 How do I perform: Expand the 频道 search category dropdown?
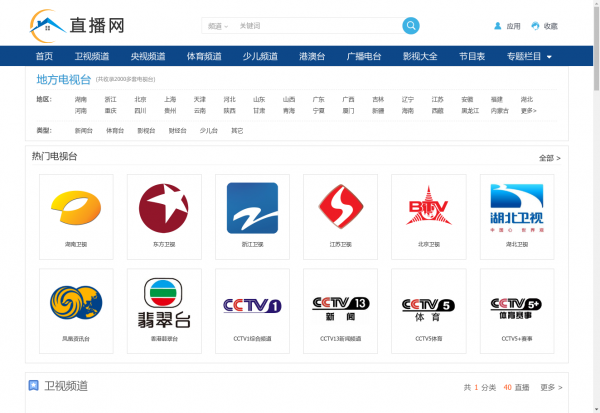[x=218, y=26]
